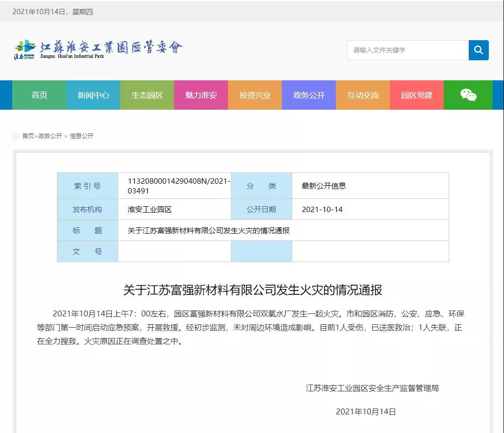This screenshot has height=433, width=504.
Task: Click the 首页 breadcrumb link
Action: pyautogui.click(x=27, y=136)
